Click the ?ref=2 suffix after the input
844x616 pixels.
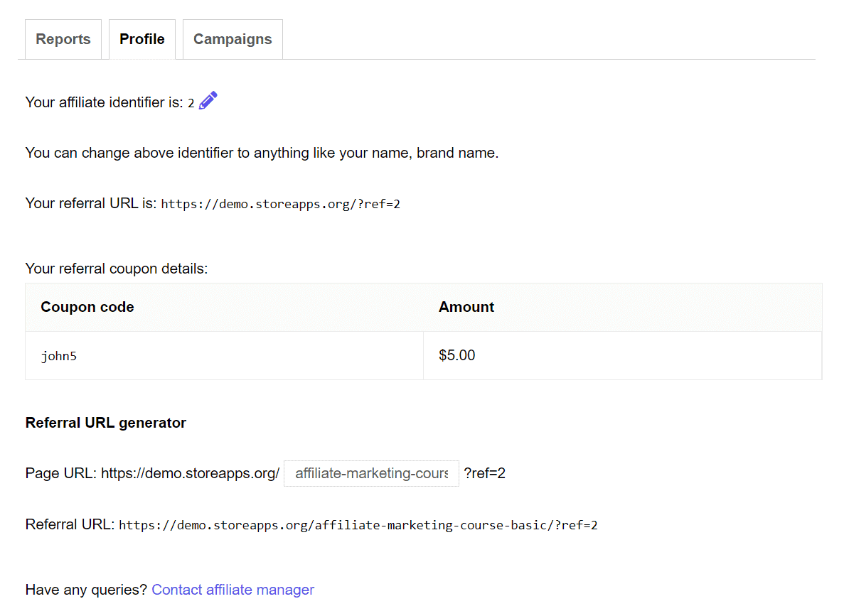(484, 473)
